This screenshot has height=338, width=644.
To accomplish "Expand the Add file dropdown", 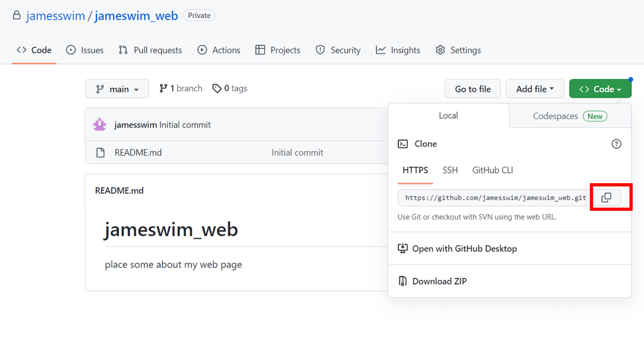I will click(534, 89).
